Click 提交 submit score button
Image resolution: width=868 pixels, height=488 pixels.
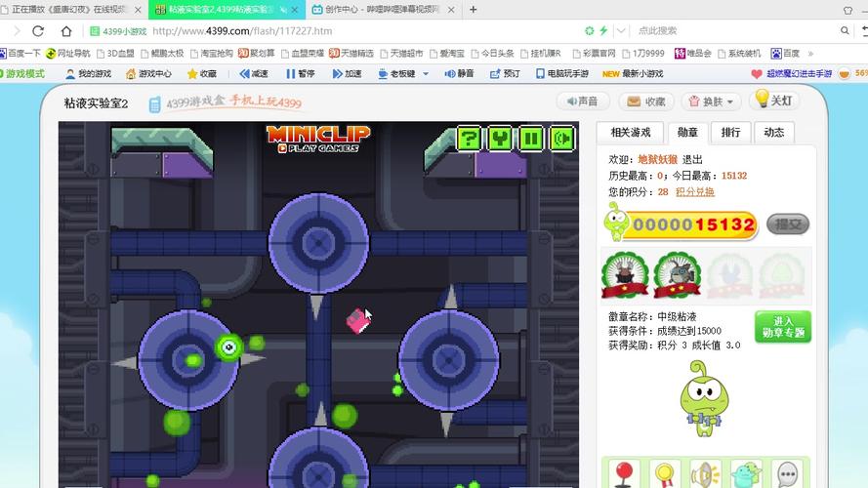click(788, 224)
